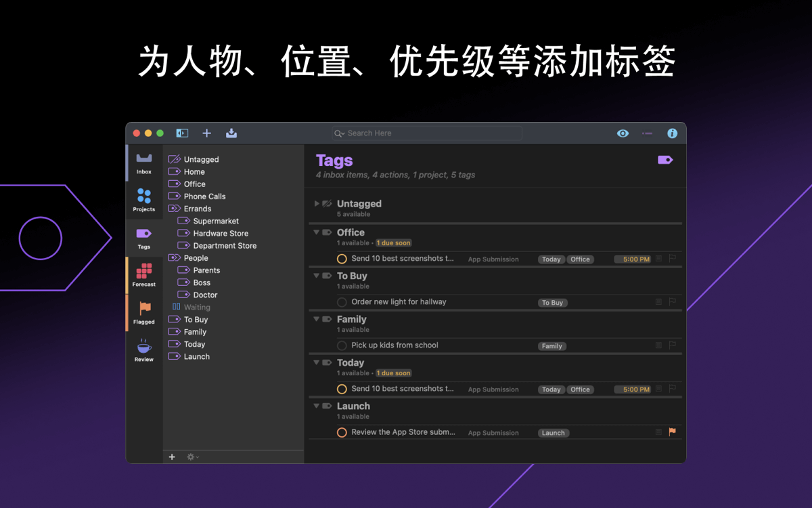Click the To Buy tag icon in sidebar

pyautogui.click(x=174, y=320)
